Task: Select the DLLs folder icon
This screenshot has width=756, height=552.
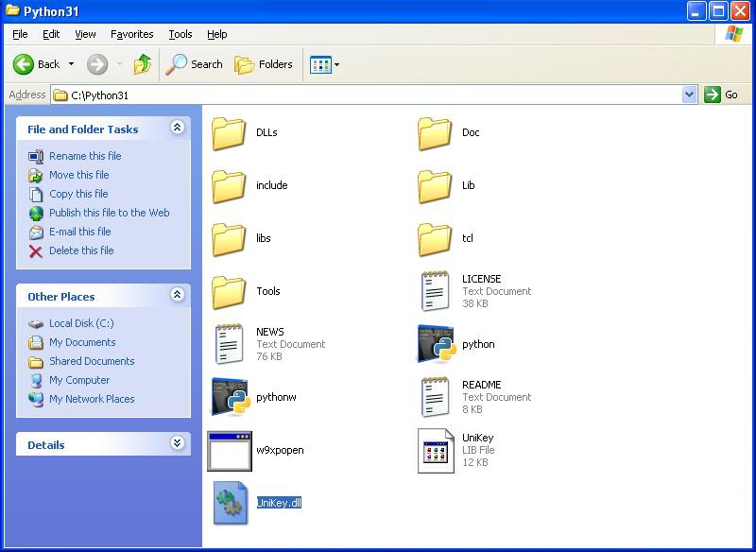Action: [x=229, y=133]
